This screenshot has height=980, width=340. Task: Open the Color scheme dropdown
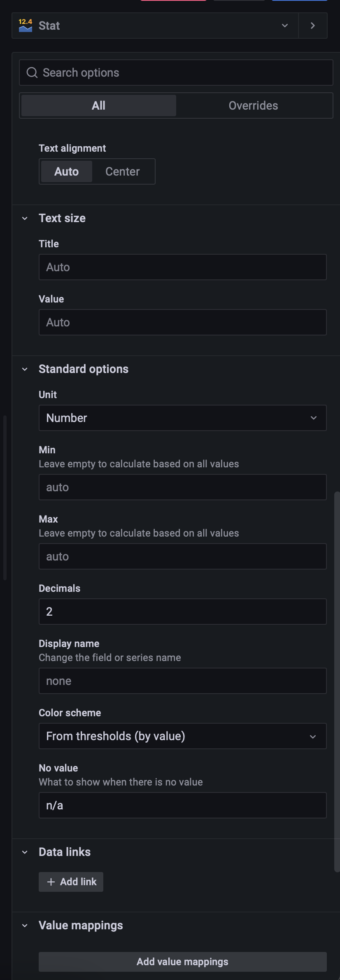pyautogui.click(x=182, y=736)
